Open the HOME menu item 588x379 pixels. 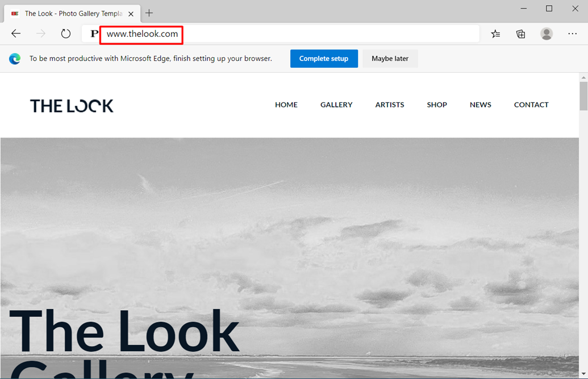click(x=286, y=105)
